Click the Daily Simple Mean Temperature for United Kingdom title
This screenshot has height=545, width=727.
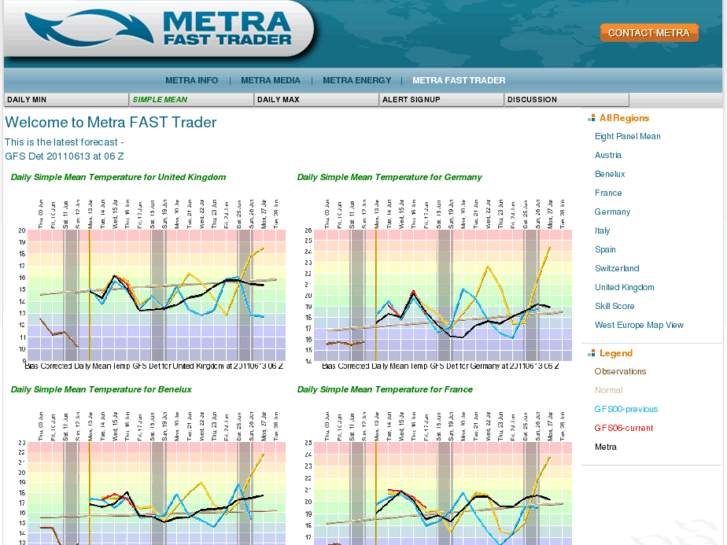click(x=118, y=177)
